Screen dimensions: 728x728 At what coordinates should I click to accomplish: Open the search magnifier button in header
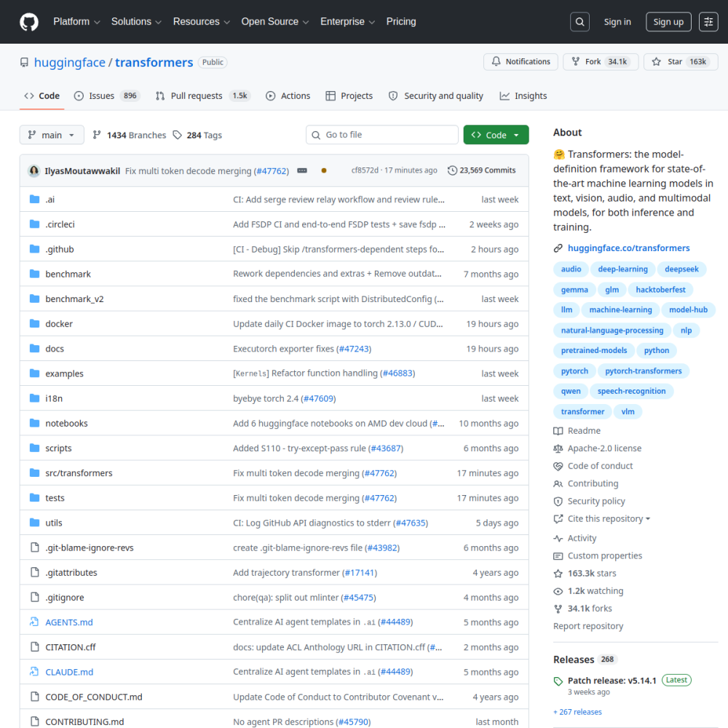click(x=579, y=22)
